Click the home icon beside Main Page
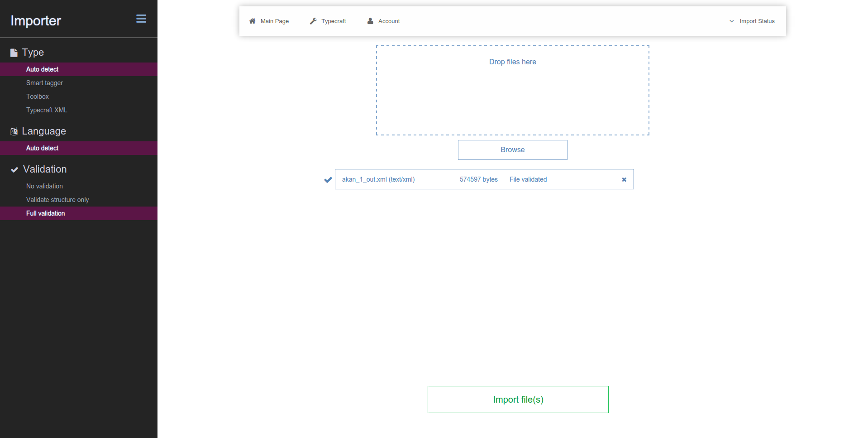Viewport: 868px width, 438px height. point(253,21)
